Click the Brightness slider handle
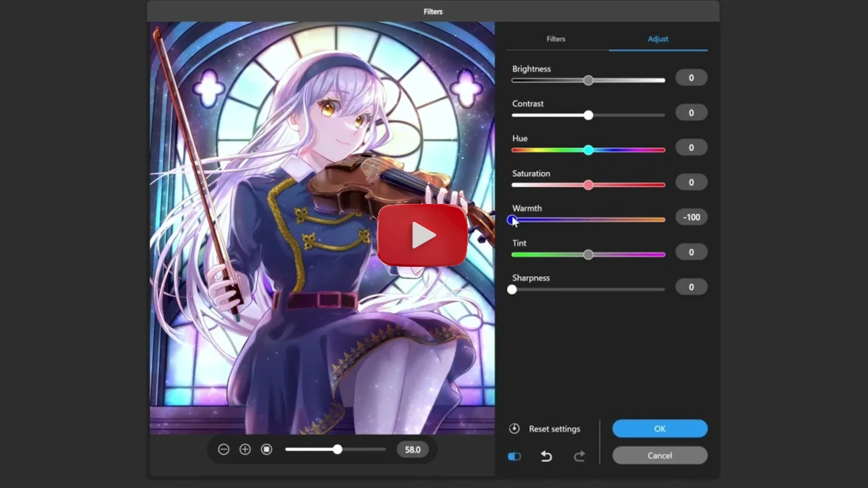This screenshot has height=488, width=868. (588, 80)
